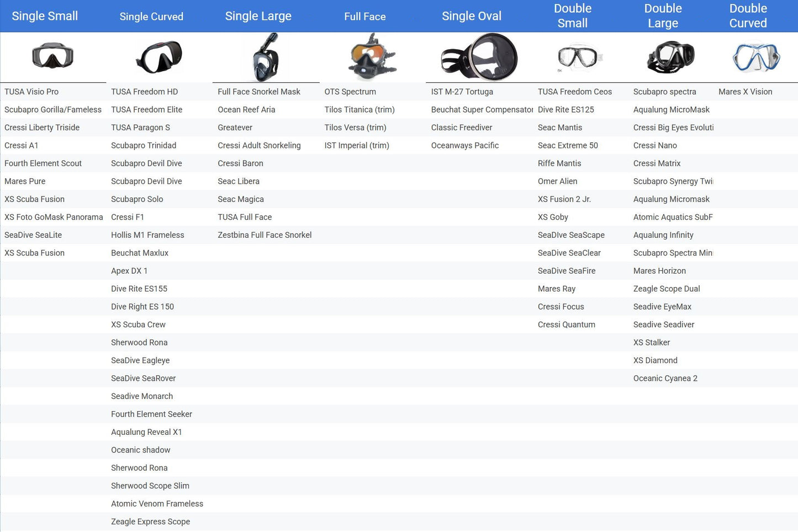Viewport: 798px width, 532px height.
Task: Click the Single Curved frameless mask image
Action: pyautogui.click(x=159, y=57)
